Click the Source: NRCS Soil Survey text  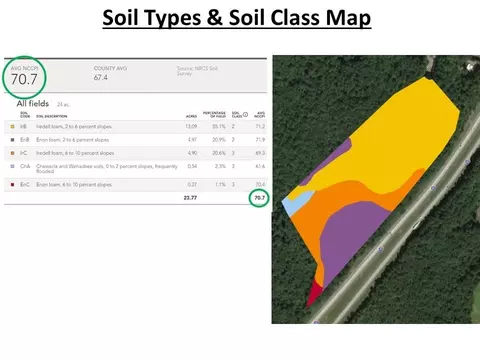pos(197,71)
